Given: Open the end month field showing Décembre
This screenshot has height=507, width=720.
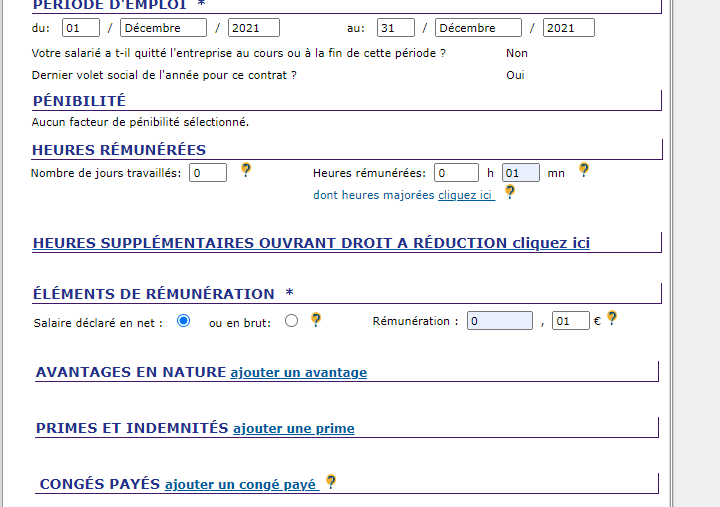Looking at the screenshot, I should point(478,28).
